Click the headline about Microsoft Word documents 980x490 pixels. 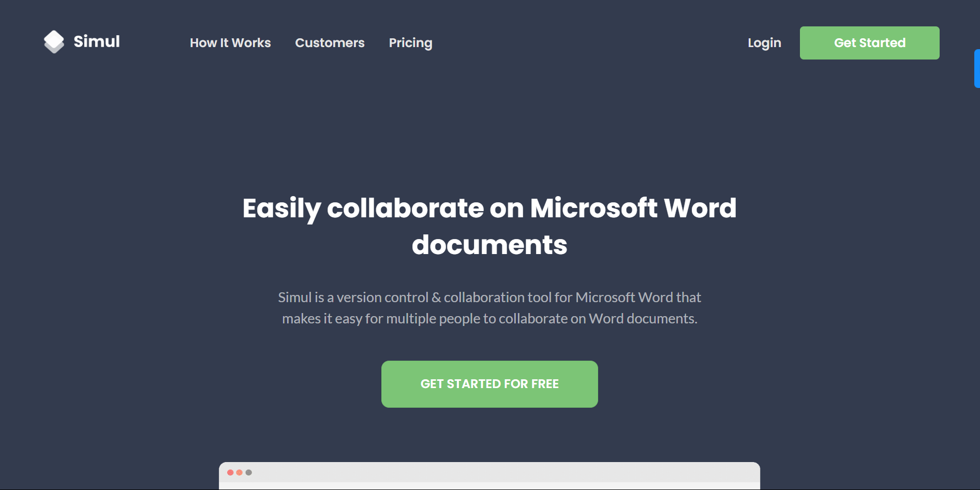tap(489, 226)
